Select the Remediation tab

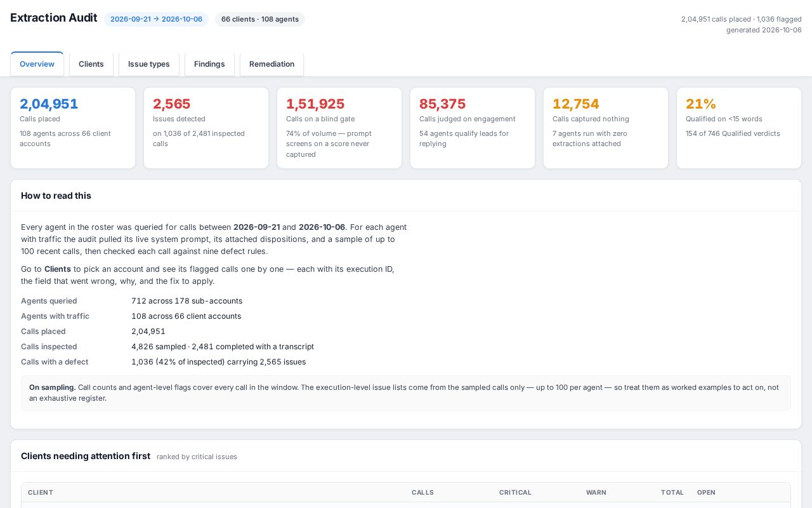pyautogui.click(x=272, y=64)
